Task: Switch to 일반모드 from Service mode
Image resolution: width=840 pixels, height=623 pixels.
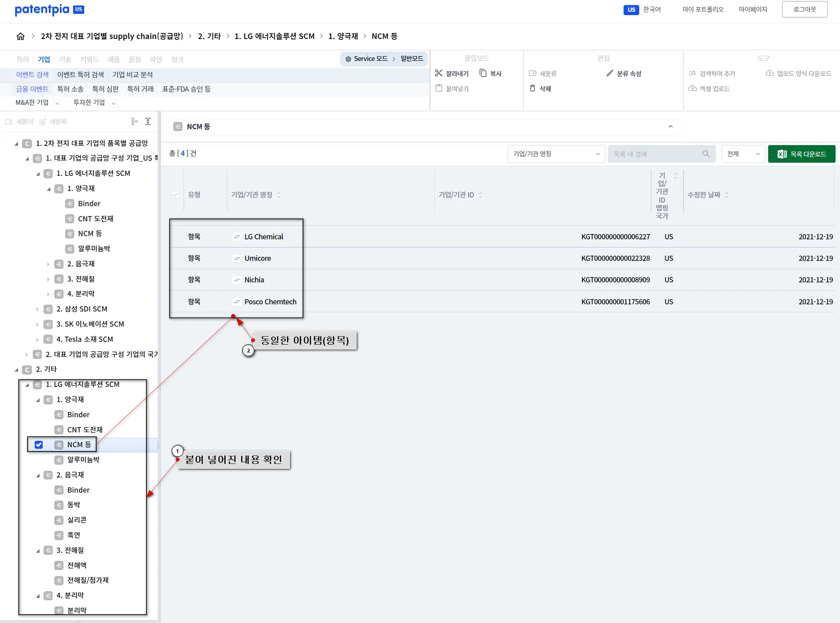Action: point(412,59)
